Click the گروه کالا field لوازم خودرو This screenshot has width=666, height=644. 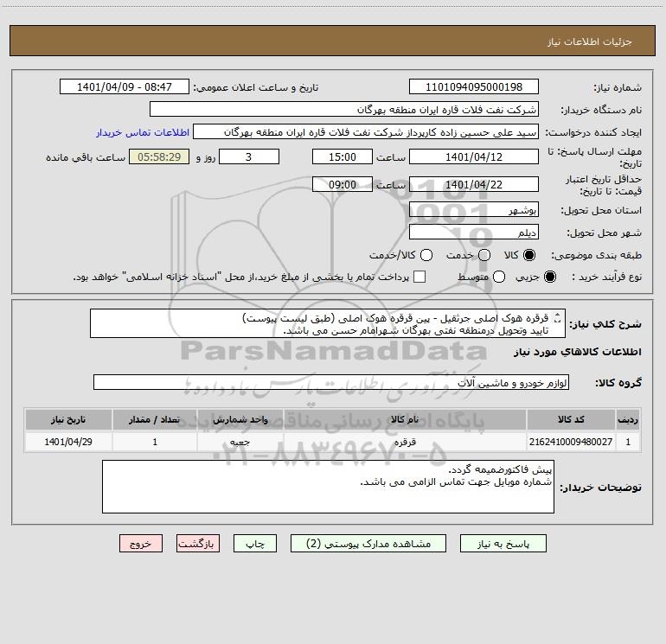331,382
